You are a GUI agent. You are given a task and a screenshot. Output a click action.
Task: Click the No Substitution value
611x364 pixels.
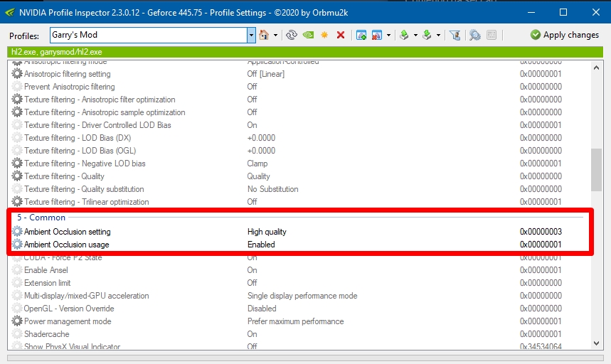(x=272, y=189)
